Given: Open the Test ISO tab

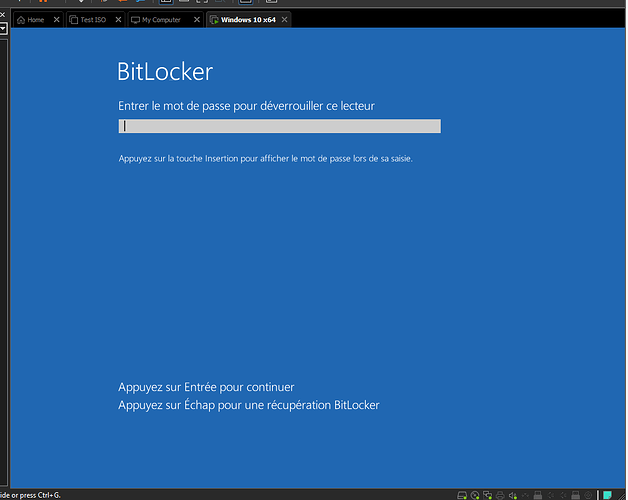Looking at the screenshot, I should [93, 20].
